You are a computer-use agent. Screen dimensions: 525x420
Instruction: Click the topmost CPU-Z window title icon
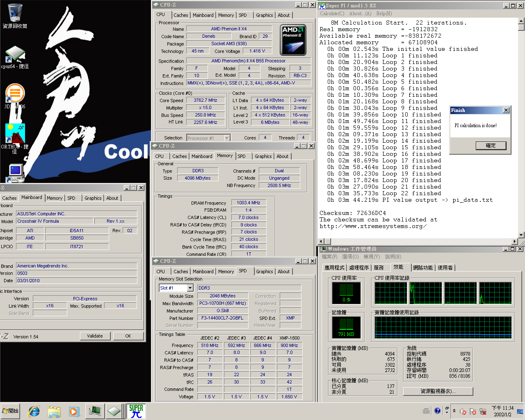click(156, 5)
